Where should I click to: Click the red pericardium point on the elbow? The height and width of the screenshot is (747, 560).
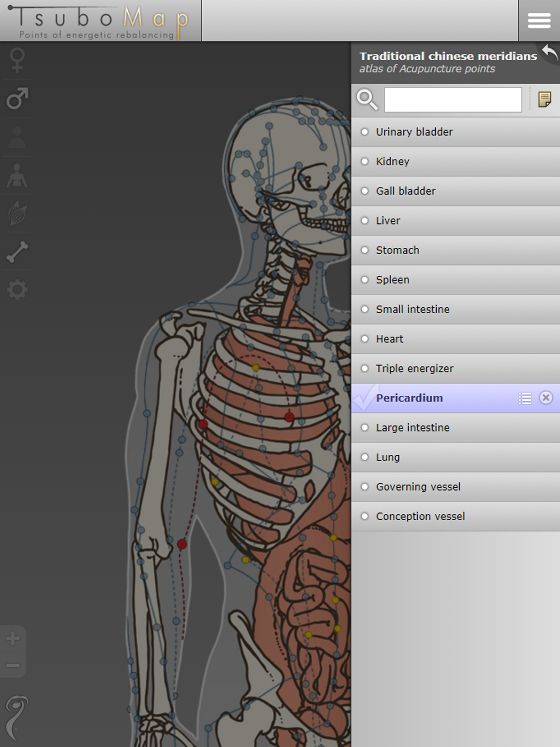click(x=182, y=544)
